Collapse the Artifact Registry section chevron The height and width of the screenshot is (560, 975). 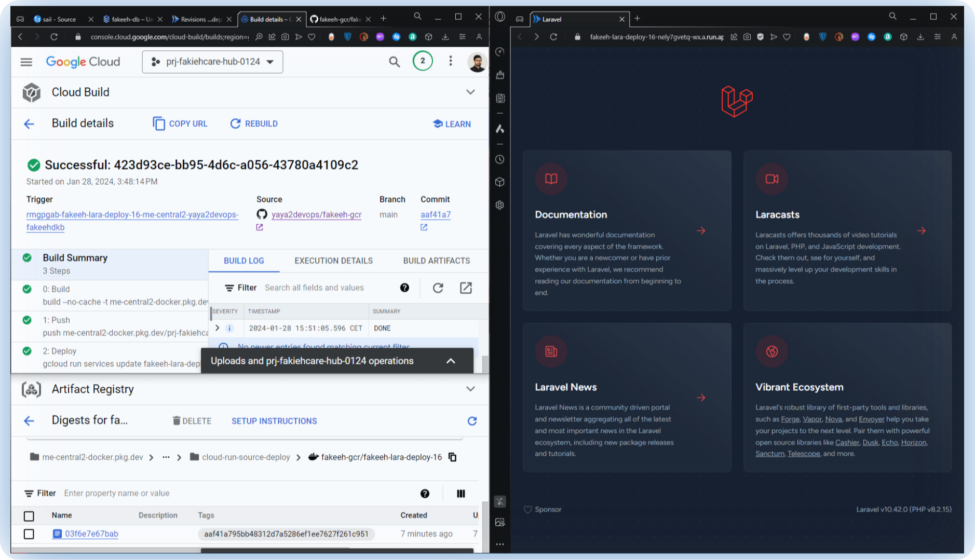pos(470,389)
